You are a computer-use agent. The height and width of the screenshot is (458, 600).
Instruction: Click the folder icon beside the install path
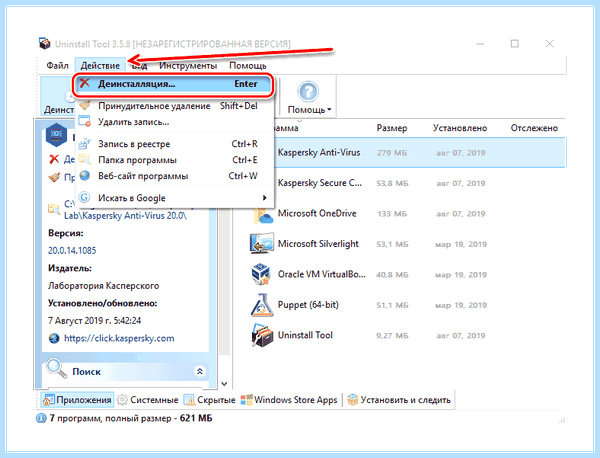tap(54, 209)
